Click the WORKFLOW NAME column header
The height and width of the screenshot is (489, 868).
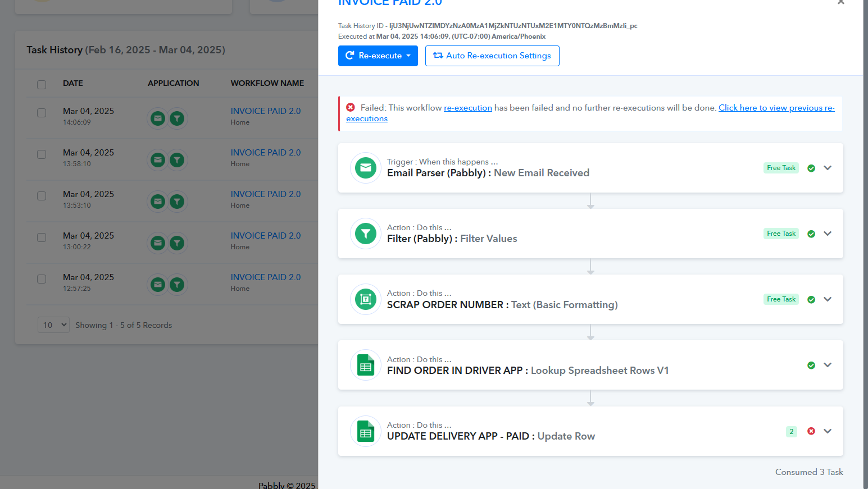click(x=267, y=83)
